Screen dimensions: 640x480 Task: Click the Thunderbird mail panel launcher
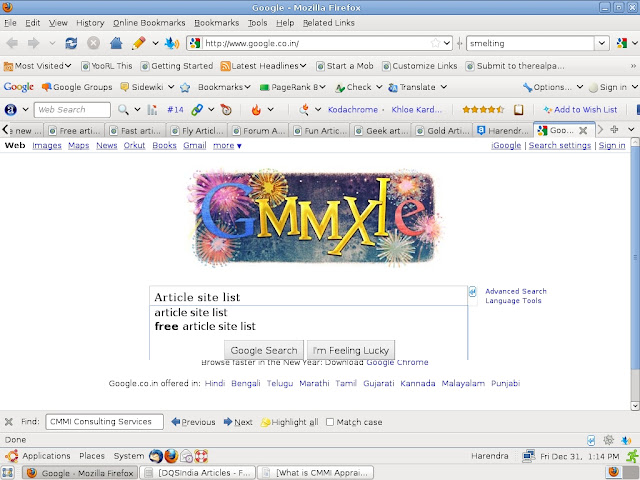156,456
